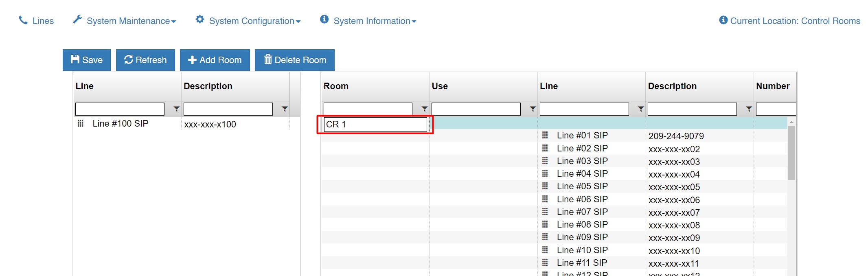This screenshot has width=868, height=276.
Task: Click drag handle icon of Line #01 SIP
Action: (545, 135)
